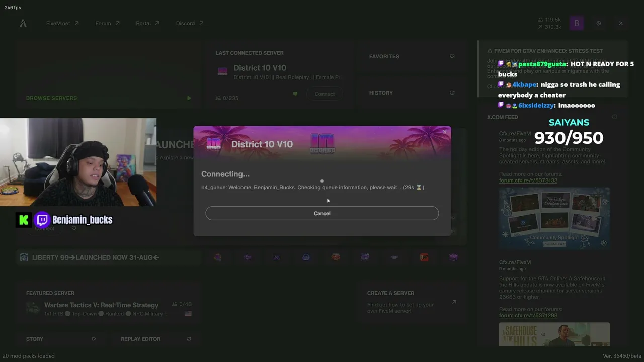Cancel the District 10 V10 connection

click(x=322, y=213)
